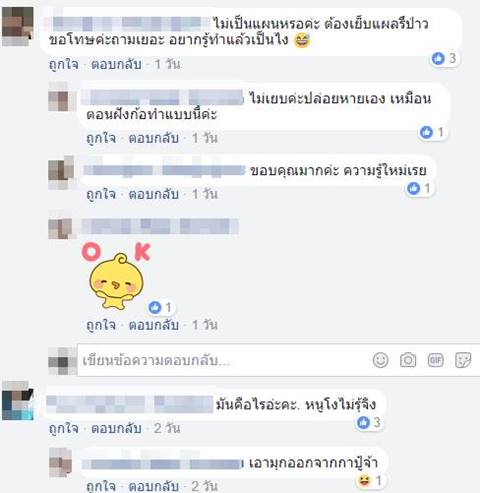View 3 likes on 'มันคือไรอ่ะคะ' comment

click(x=369, y=422)
